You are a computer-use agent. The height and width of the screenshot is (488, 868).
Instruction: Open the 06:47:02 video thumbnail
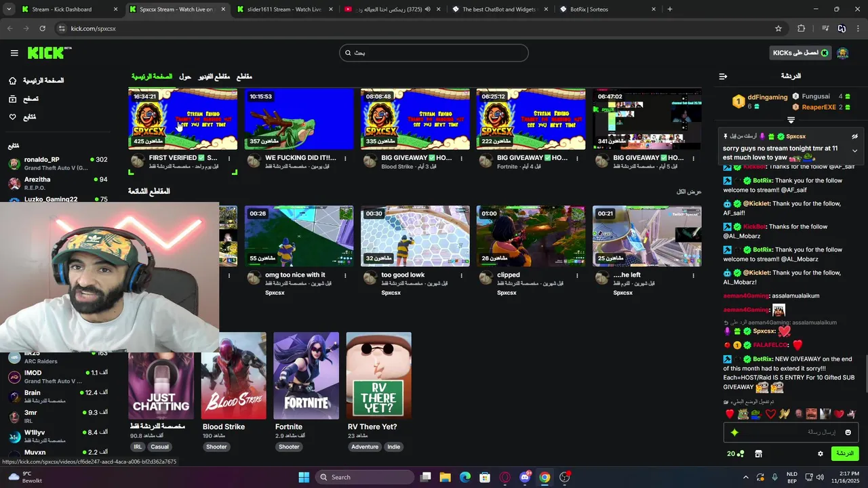(x=647, y=119)
